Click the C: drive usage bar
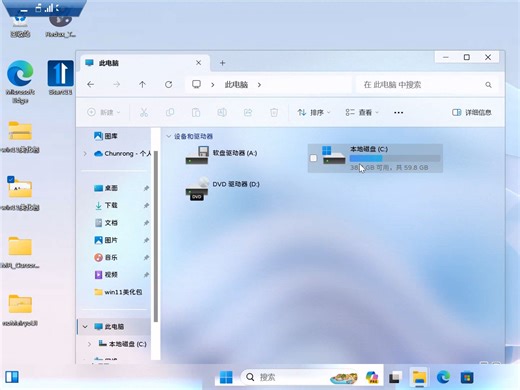Viewport: 520px width, 390px height. coord(395,158)
